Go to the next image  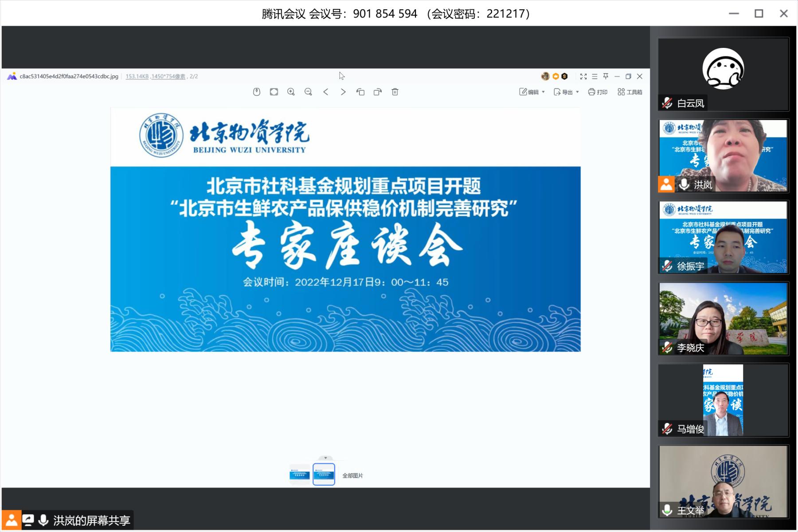(x=343, y=92)
